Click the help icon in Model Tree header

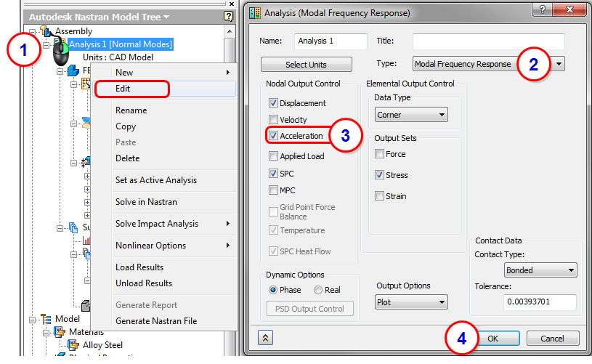pyautogui.click(x=228, y=16)
